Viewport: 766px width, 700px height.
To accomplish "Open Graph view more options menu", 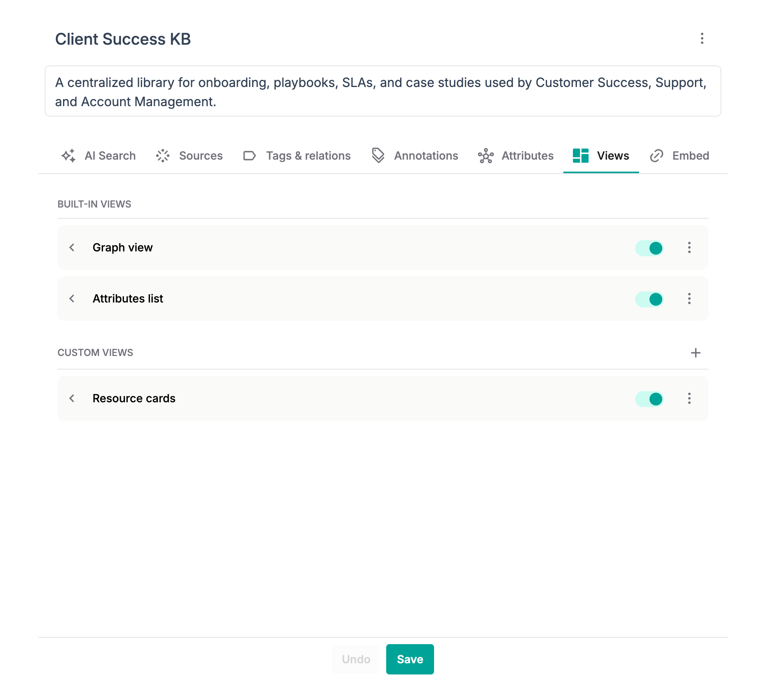I will pos(689,247).
